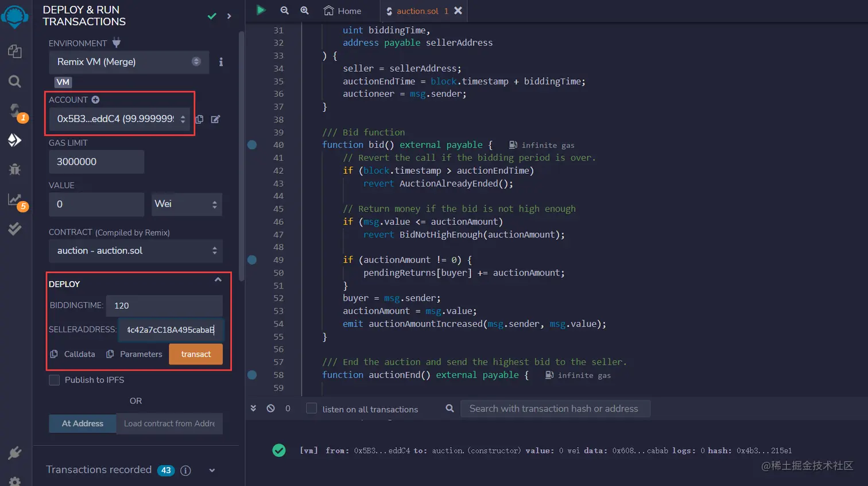Click the Gas Limit input field
Image resolution: width=868 pixels, height=486 pixels.
click(x=96, y=162)
